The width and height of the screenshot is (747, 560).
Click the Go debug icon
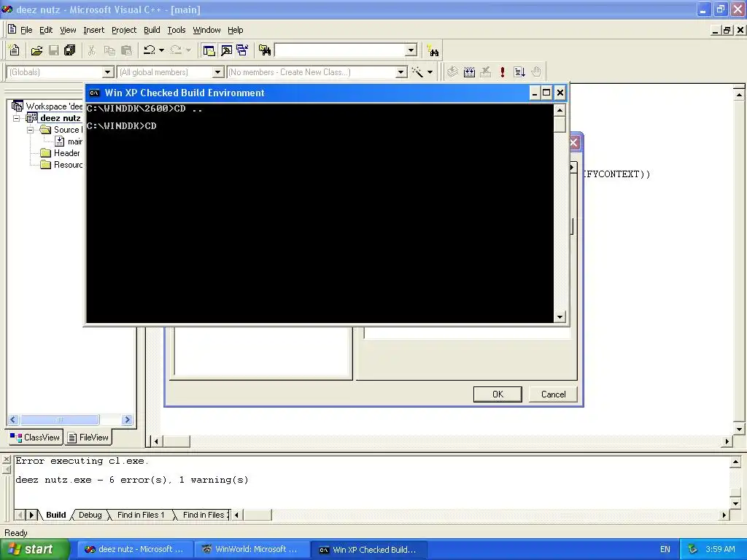[519, 72]
